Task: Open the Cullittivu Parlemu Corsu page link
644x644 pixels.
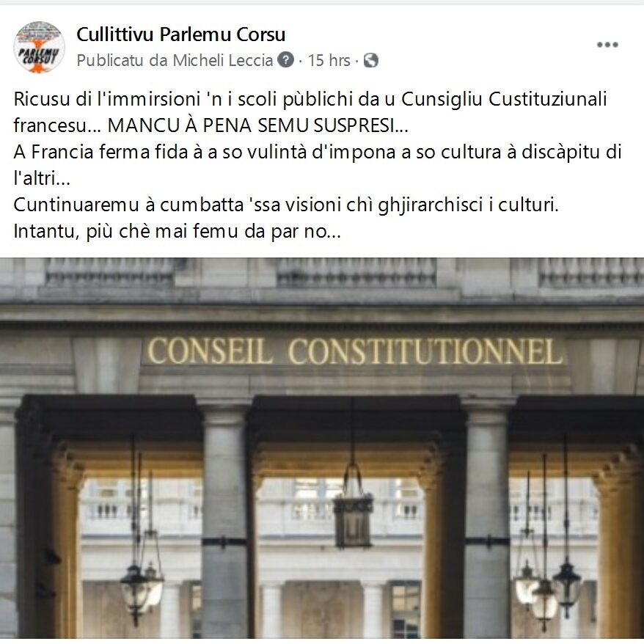Action: click(180, 34)
